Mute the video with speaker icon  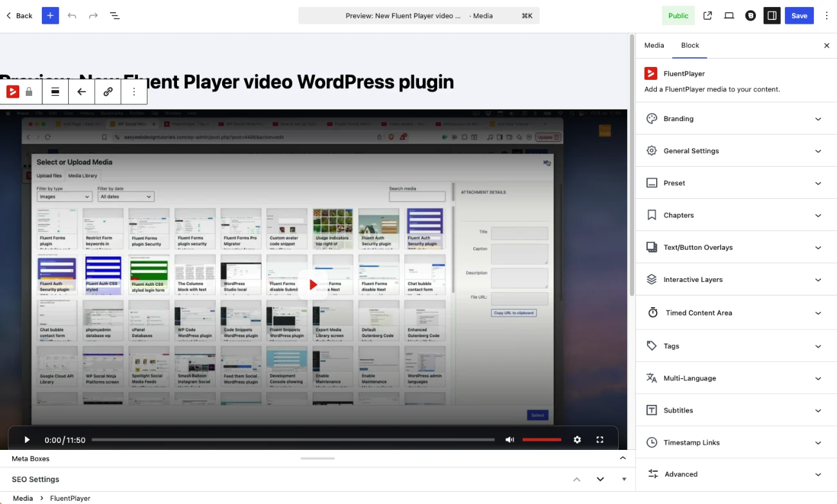(510, 440)
